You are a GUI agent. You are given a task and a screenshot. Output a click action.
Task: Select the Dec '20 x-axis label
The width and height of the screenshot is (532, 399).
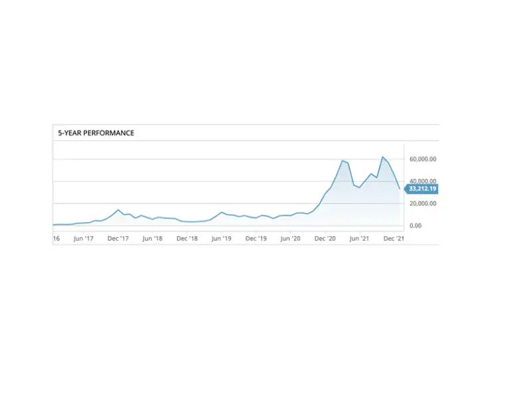click(325, 238)
